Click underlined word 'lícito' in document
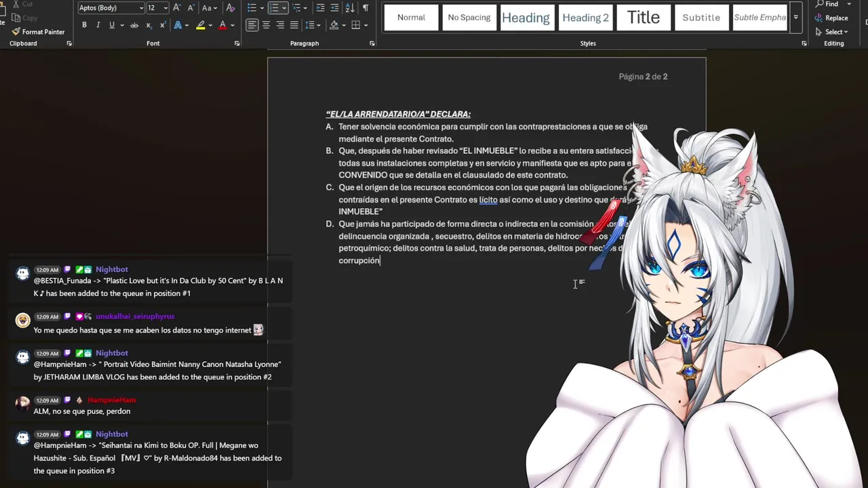The image size is (868, 488). [x=488, y=200]
